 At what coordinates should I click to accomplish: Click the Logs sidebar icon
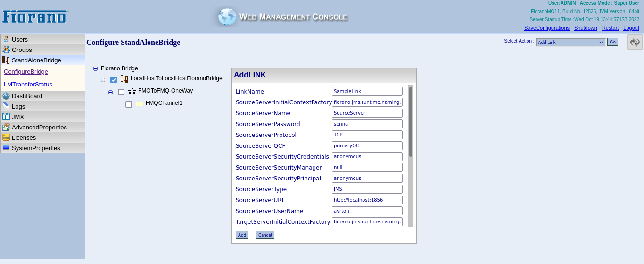click(6, 106)
